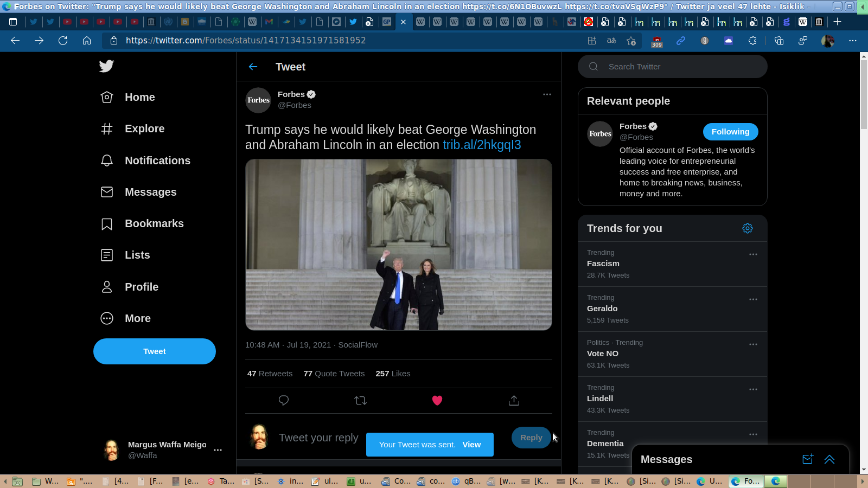Click the browser back button
This screenshot has height=488, width=868.
(x=15, y=41)
